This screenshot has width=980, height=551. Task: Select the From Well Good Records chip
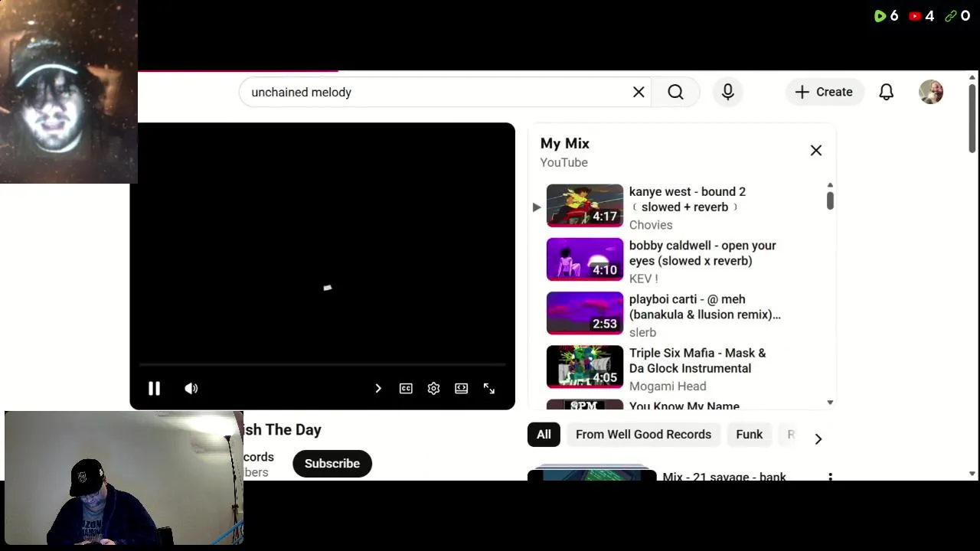643,435
